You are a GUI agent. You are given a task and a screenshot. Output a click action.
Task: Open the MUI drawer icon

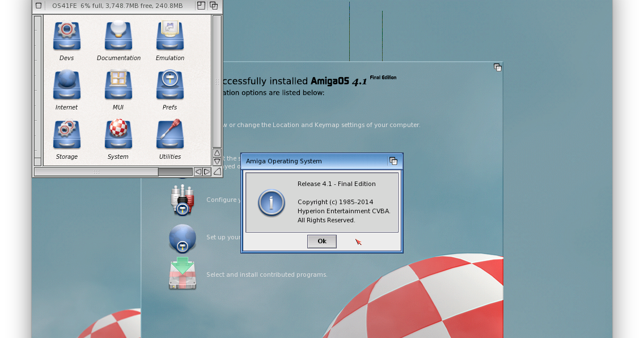[118, 84]
